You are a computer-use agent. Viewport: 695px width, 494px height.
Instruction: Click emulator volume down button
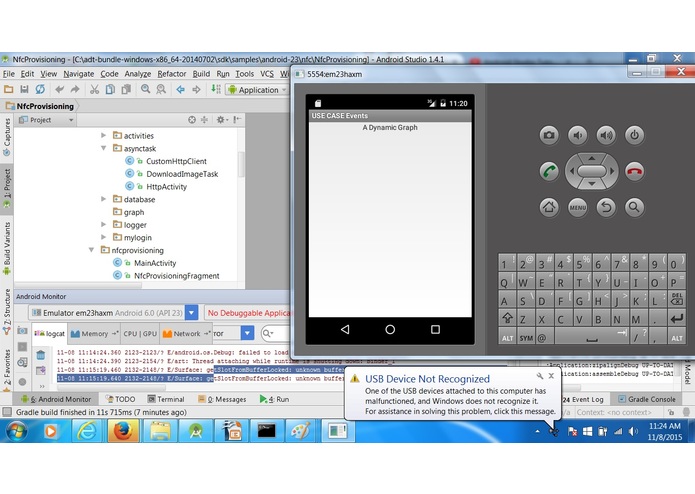pos(577,135)
